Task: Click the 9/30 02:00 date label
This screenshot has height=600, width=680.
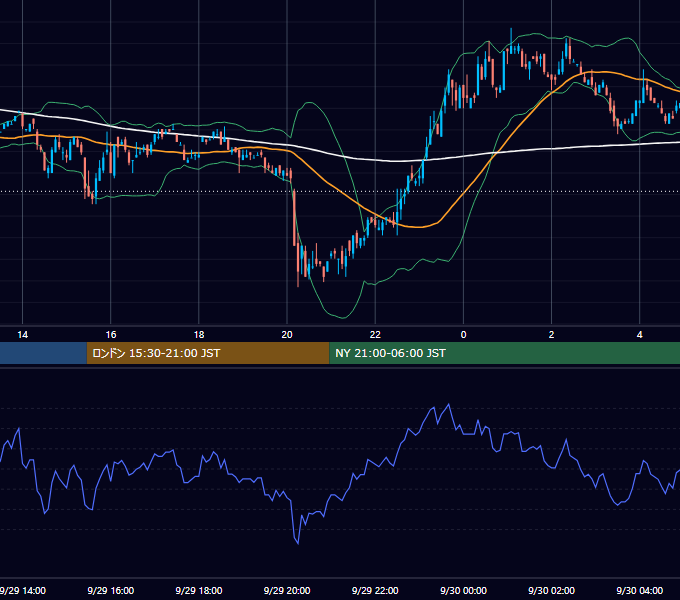Action: pos(551,590)
